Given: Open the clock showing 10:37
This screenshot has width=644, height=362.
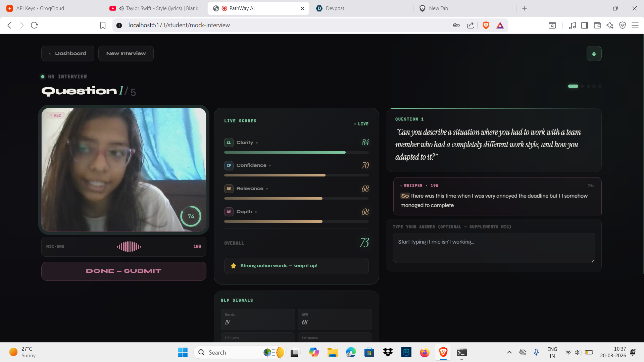Looking at the screenshot, I should click(x=613, y=352).
